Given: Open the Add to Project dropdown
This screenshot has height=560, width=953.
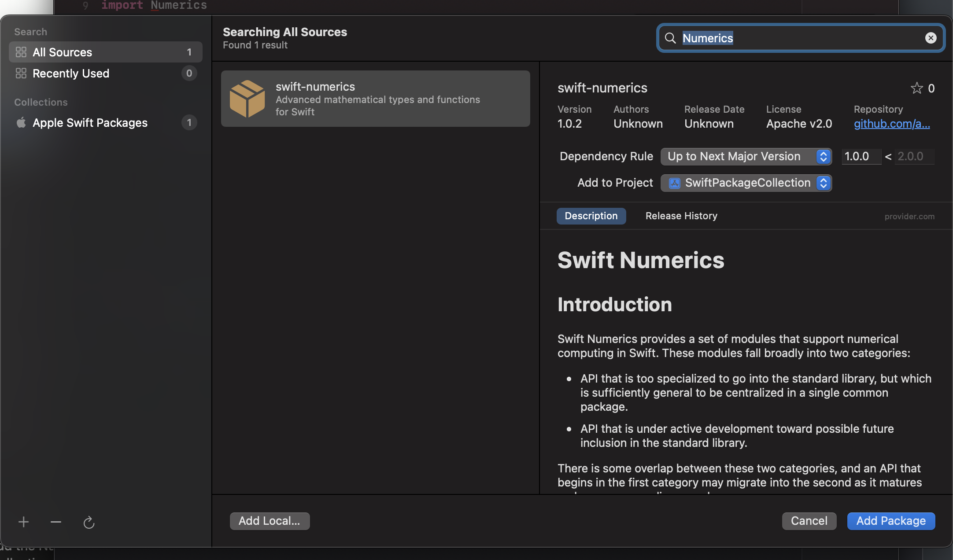Looking at the screenshot, I should coord(746,183).
